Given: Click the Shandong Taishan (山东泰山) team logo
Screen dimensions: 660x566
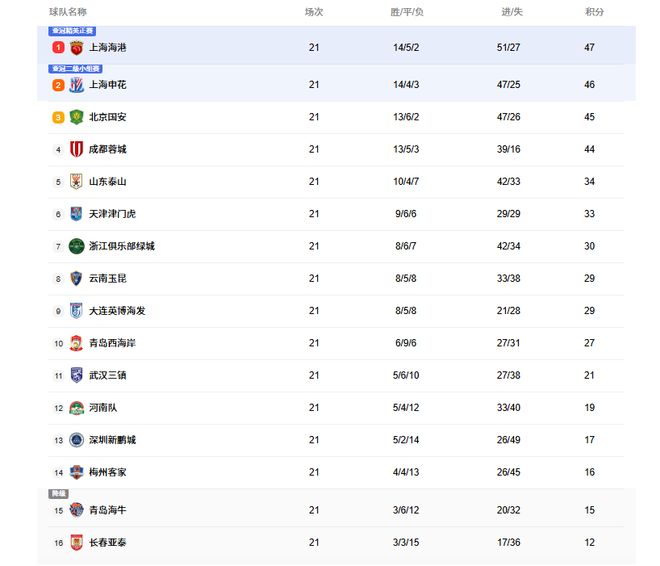Looking at the screenshot, I should pos(77,182).
